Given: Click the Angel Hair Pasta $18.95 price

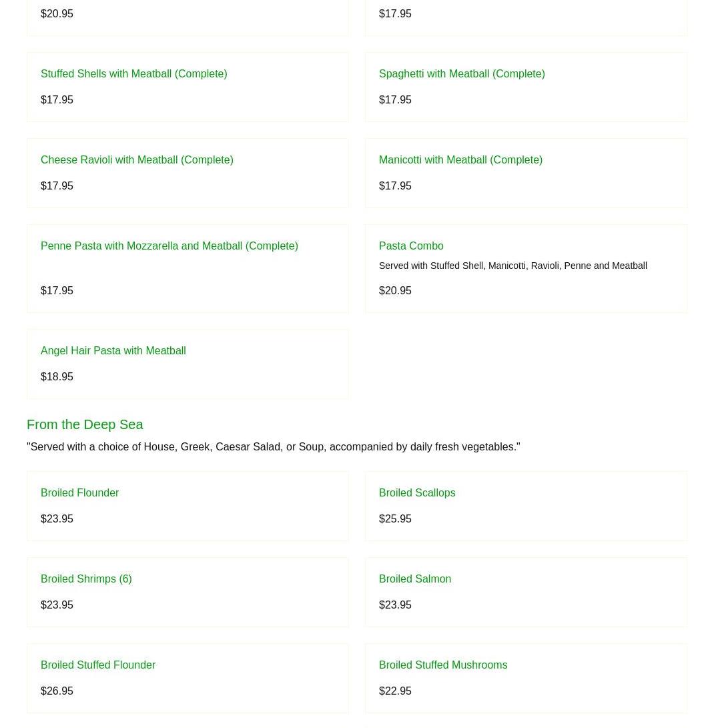Looking at the screenshot, I should [x=57, y=377].
